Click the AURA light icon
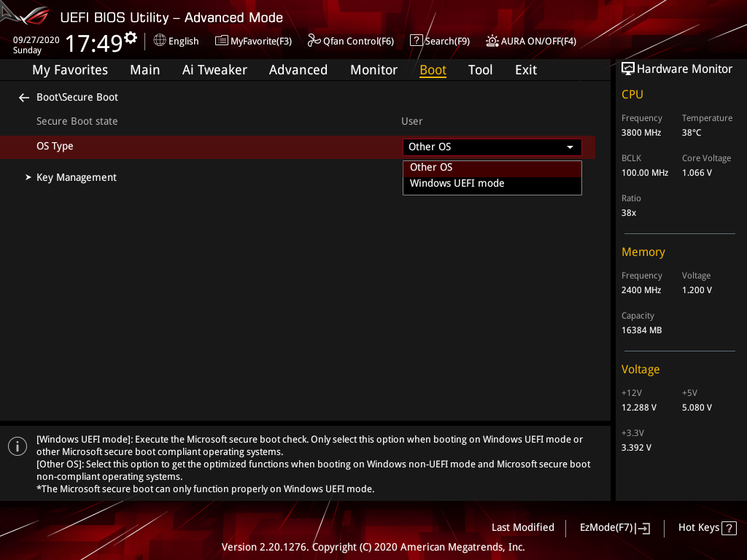The width and height of the screenshot is (747, 560). [x=492, y=41]
